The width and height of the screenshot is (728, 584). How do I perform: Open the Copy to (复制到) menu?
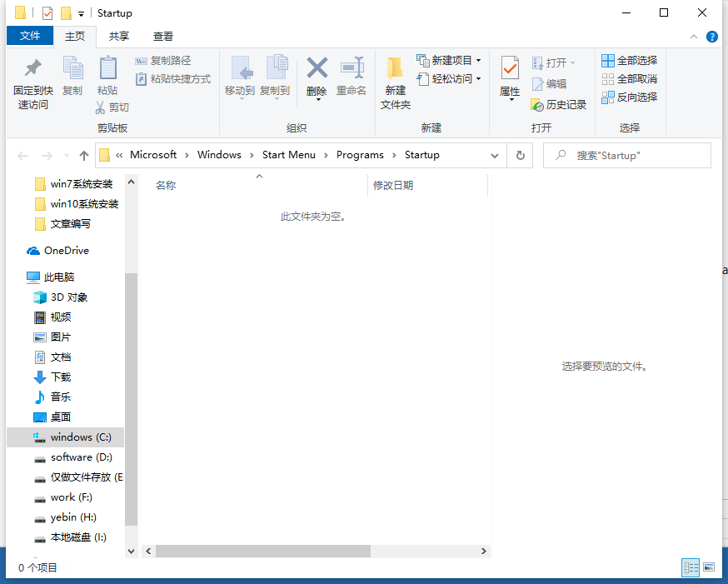[276, 77]
